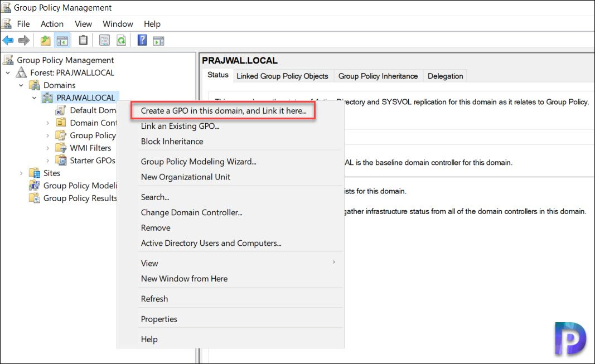The image size is (595, 364).
Task: Select the Domains tree item label
Action: 60,85
